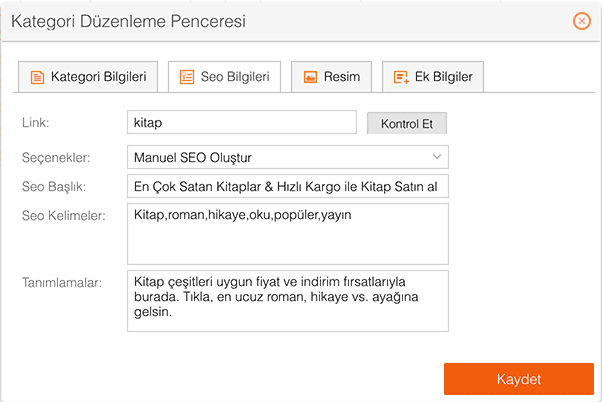Screen dimensions: 602x402
Task: Close the Kategori Düzenleme window with orange X
Action: point(582,21)
